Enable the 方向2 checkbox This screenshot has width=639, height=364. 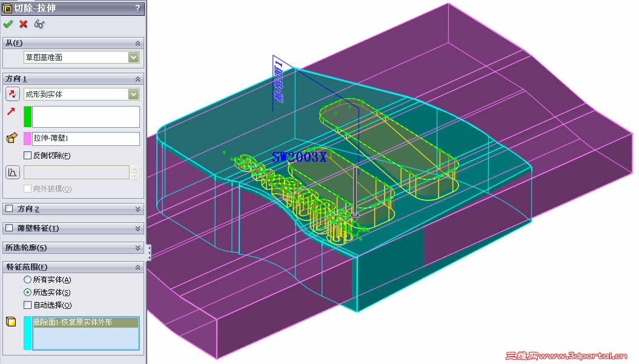click(9, 209)
